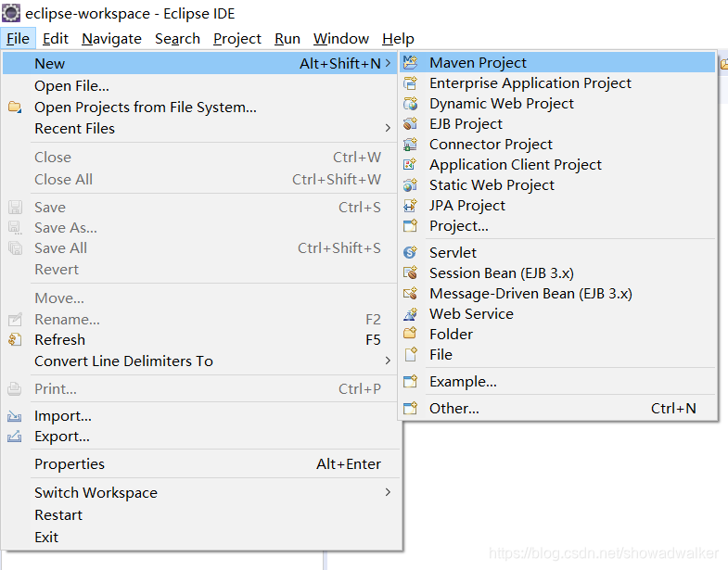Open the Window menu
The width and height of the screenshot is (728, 570).
pos(341,39)
